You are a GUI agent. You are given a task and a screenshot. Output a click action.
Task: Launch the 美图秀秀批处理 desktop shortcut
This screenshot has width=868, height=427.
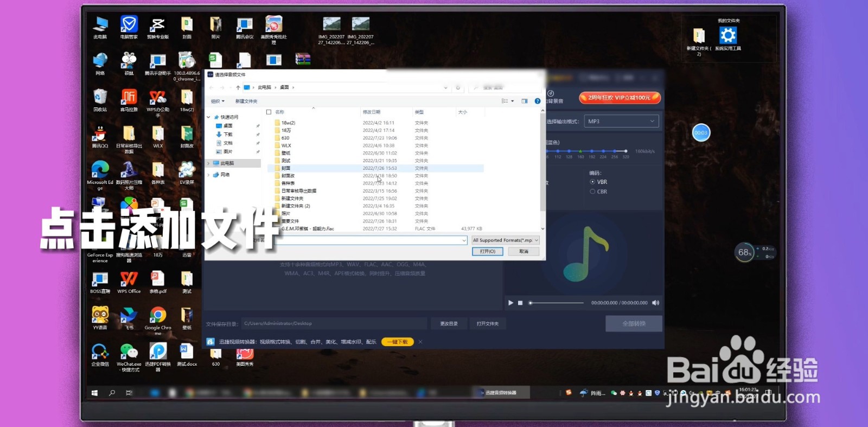tap(274, 30)
